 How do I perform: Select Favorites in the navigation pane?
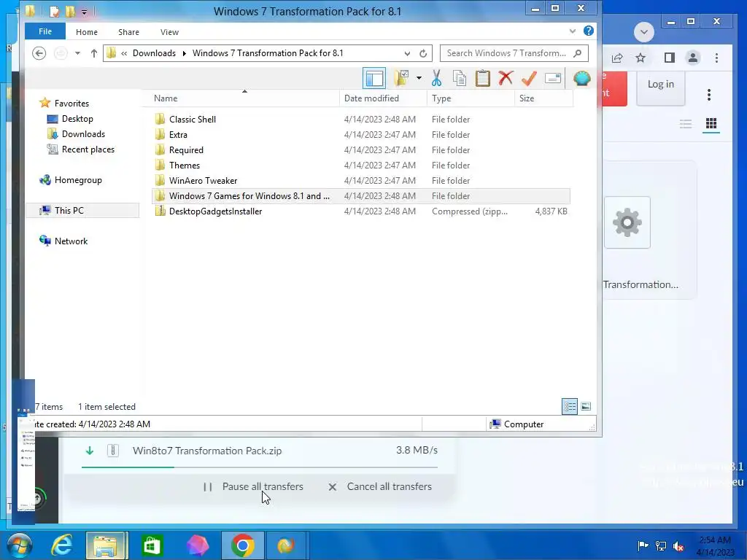[71, 104]
